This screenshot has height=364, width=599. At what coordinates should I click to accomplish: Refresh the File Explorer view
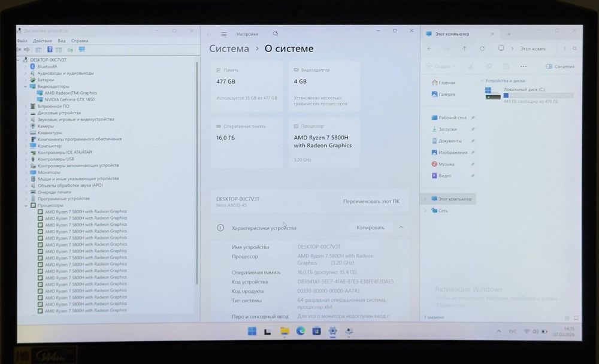482,48
